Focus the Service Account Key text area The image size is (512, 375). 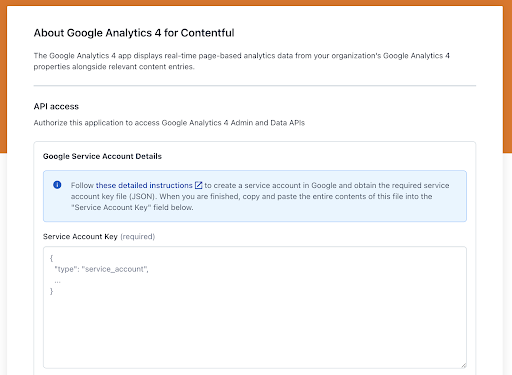pyautogui.click(x=255, y=307)
